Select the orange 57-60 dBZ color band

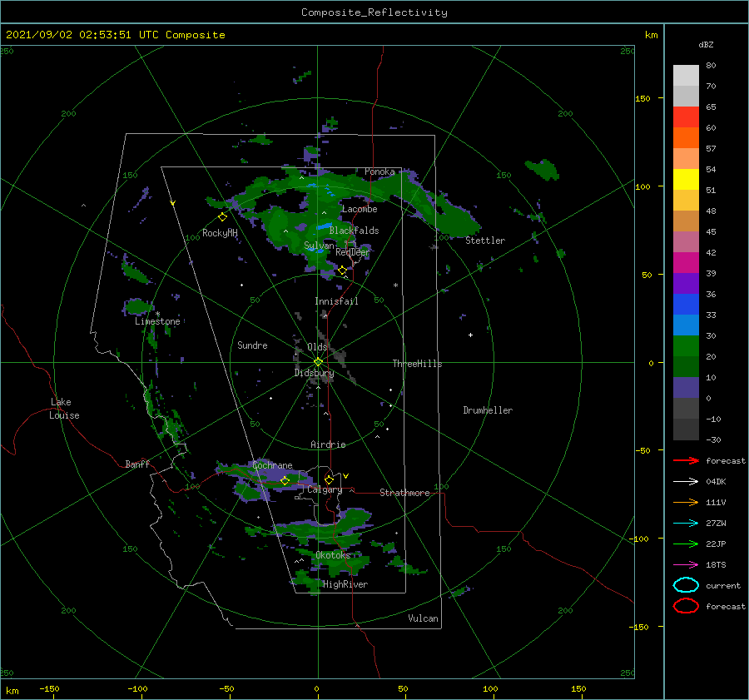tap(686, 137)
